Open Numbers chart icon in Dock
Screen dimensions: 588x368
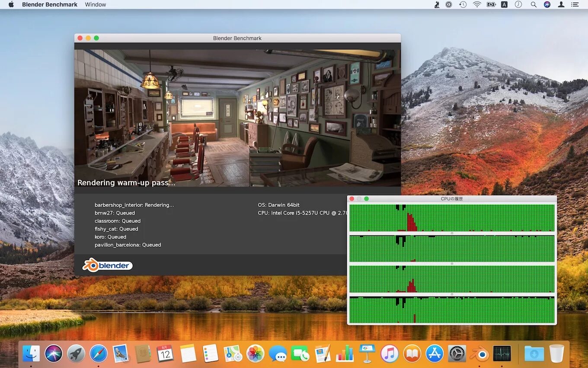[345, 353]
